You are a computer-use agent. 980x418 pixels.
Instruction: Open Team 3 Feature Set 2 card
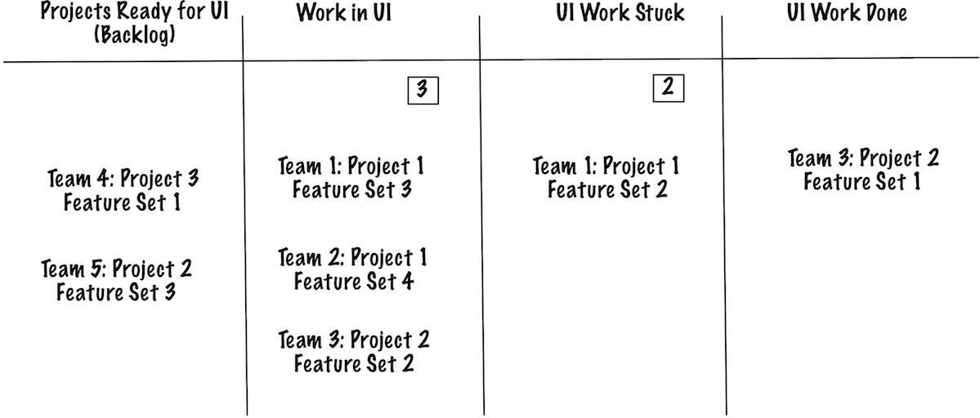354,351
